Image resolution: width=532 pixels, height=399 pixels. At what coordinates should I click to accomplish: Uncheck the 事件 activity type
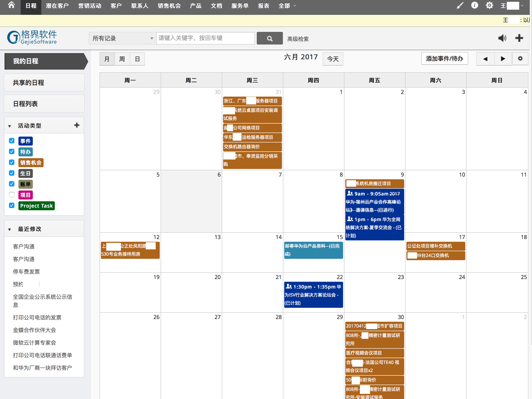[11, 141]
